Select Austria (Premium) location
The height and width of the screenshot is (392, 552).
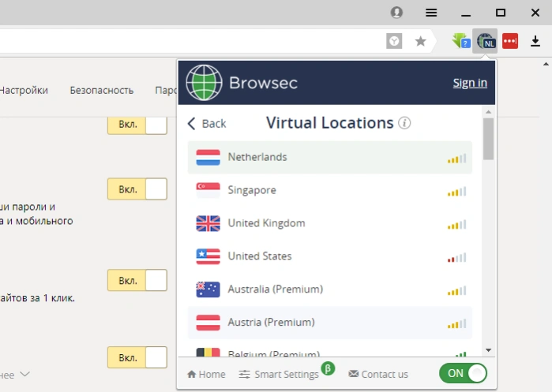coord(329,323)
